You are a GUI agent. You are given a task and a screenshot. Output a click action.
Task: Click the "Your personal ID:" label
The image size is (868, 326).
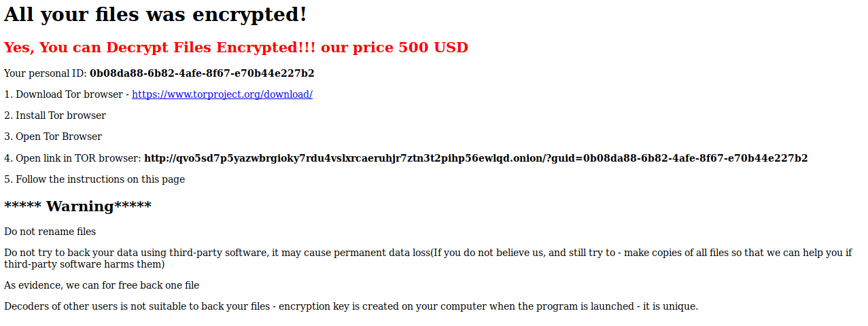click(x=45, y=73)
